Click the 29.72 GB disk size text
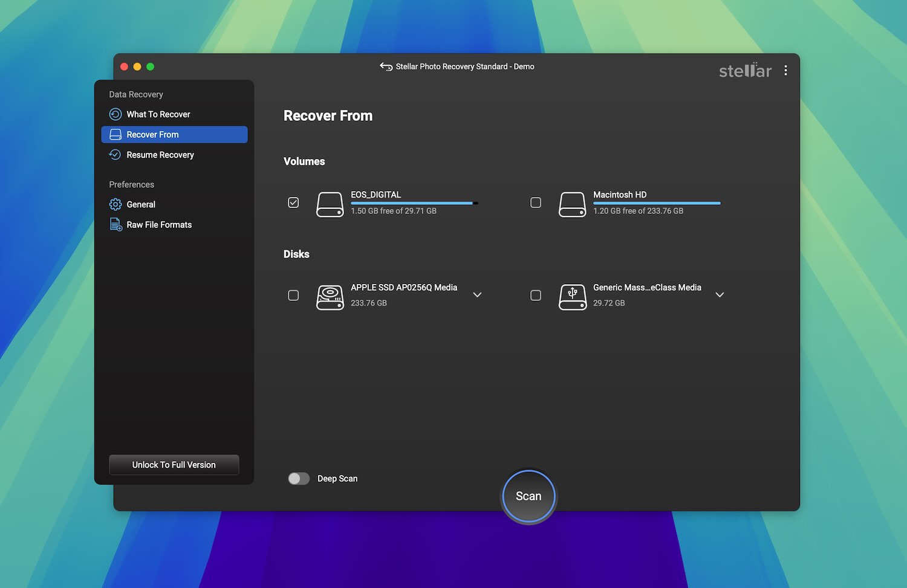 pos(609,303)
